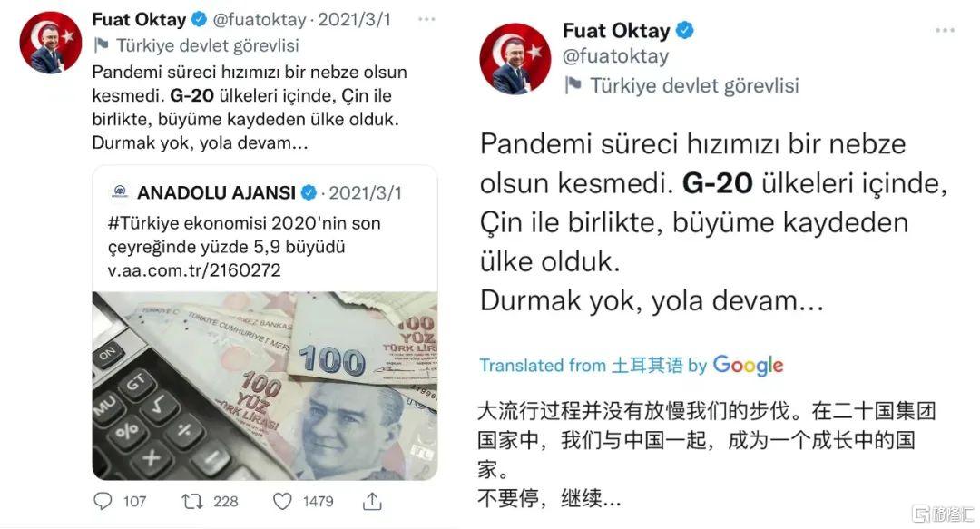Open the share upload icon below tweet
This screenshot has height=529, width=980.
click(372, 501)
